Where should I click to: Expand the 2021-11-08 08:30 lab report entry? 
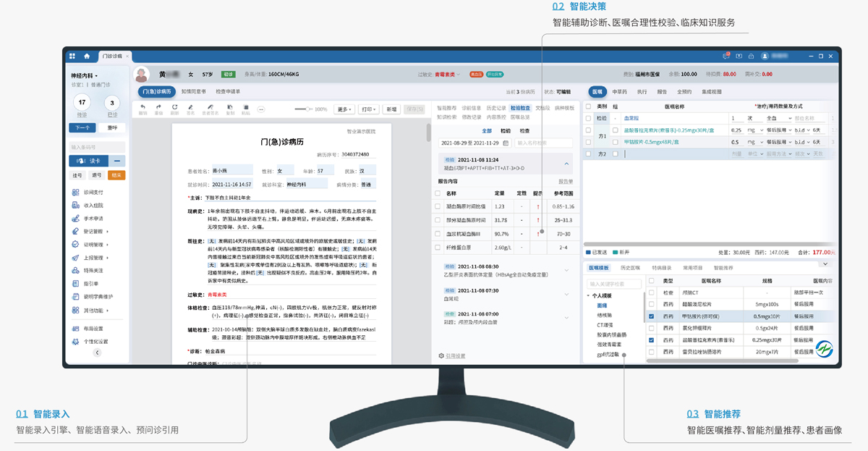[566, 270]
